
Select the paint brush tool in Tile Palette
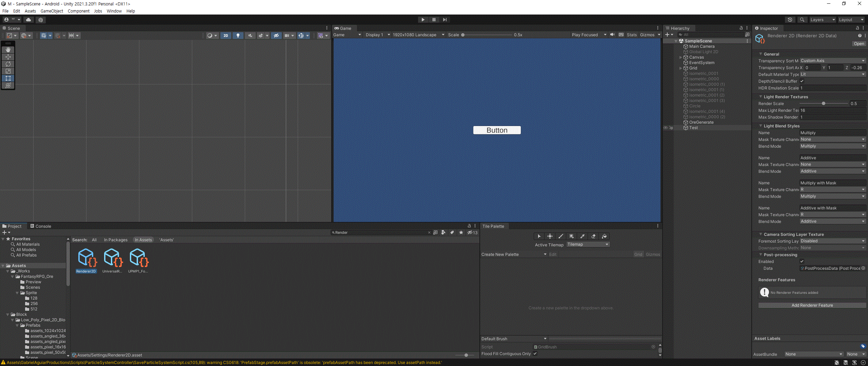pos(561,236)
